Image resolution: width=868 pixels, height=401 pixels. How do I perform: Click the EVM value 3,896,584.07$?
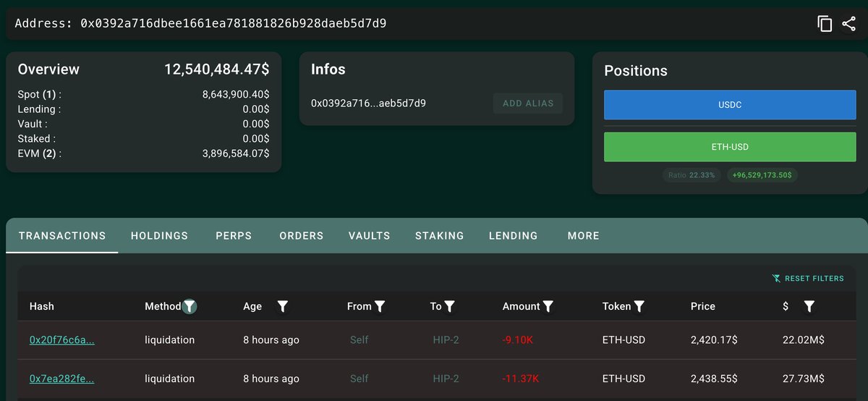tap(236, 153)
